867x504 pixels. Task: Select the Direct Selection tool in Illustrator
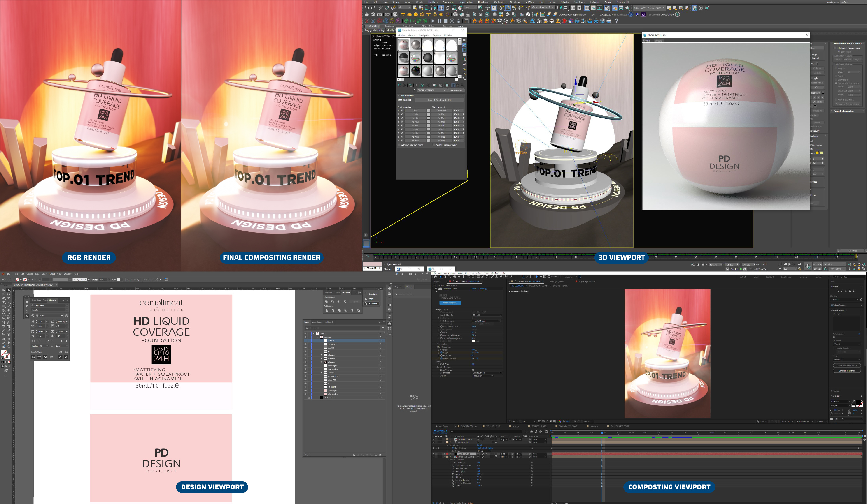pos(9,290)
